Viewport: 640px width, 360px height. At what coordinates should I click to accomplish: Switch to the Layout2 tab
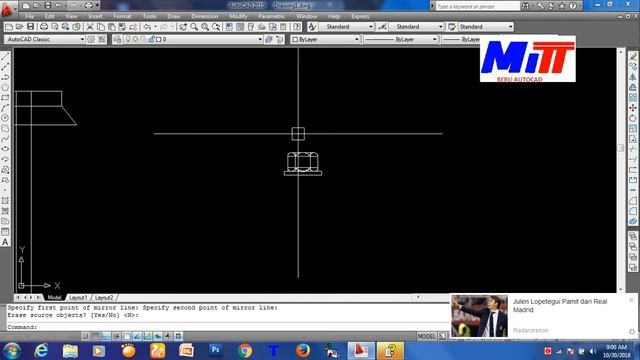[x=104, y=298]
